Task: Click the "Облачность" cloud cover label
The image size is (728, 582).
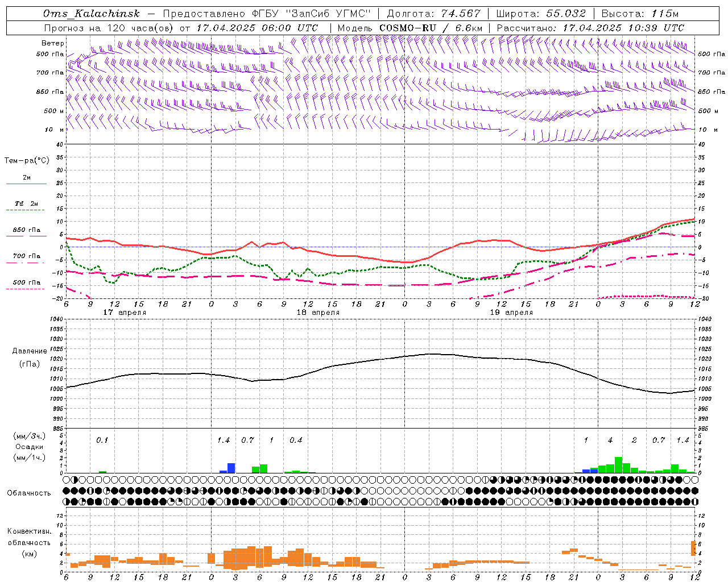Action: (29, 493)
